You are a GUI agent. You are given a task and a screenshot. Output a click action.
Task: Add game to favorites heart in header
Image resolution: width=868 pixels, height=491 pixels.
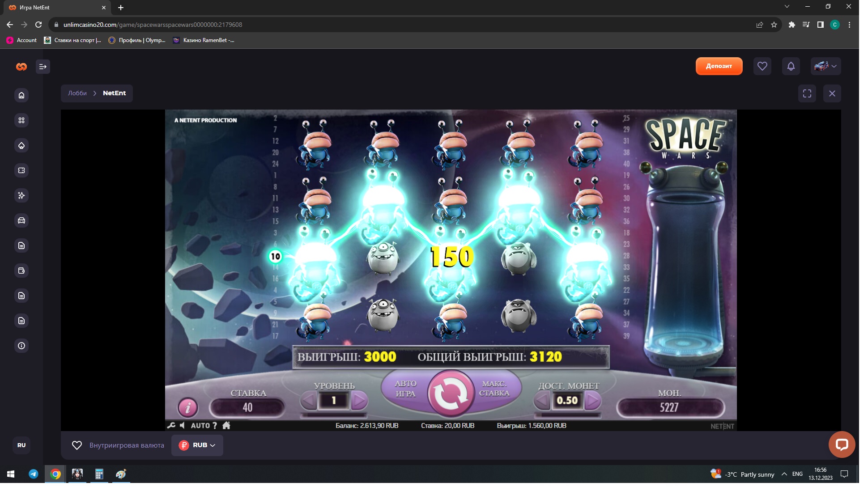762,66
